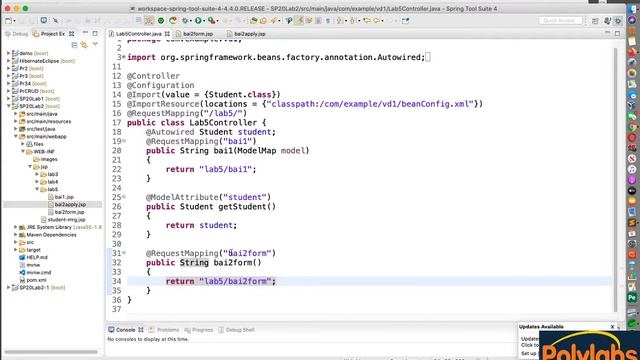The width and height of the screenshot is (640, 360).
Task: Click the Open Type toolbar icon
Action: pyautogui.click(x=253, y=20)
